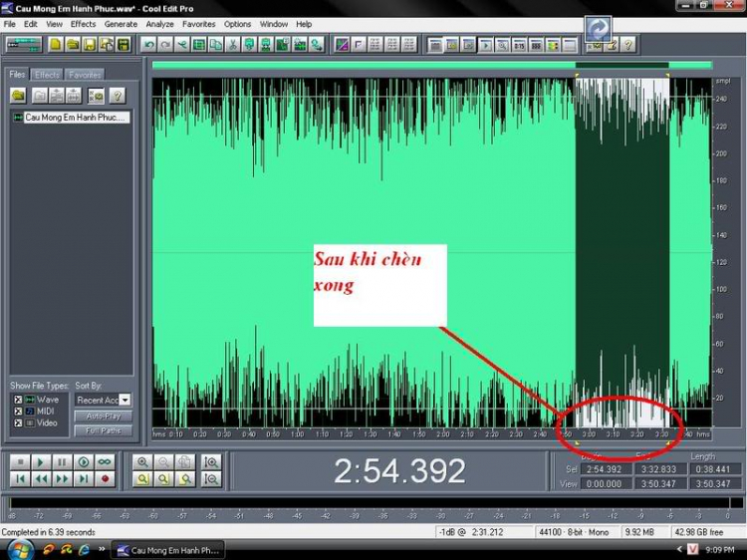Click zoom to selection yellow magnifier
Viewport: 747px width, 560px height.
[x=142, y=478]
